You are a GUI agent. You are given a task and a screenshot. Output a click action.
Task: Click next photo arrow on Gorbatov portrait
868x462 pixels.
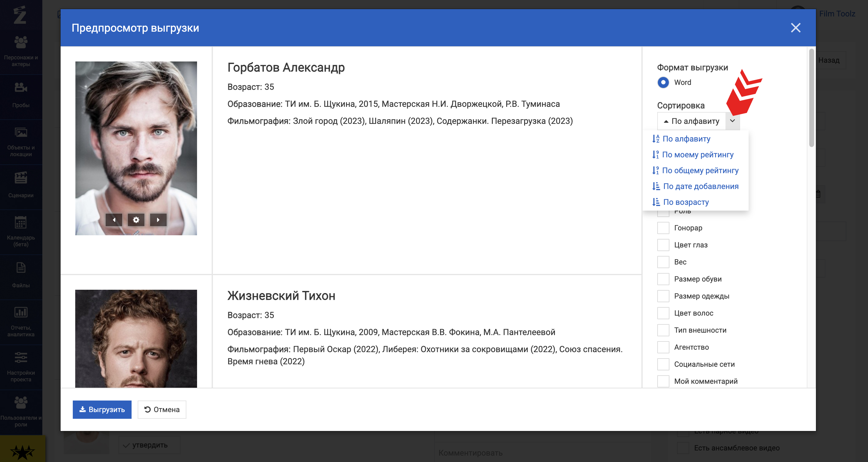tap(158, 220)
